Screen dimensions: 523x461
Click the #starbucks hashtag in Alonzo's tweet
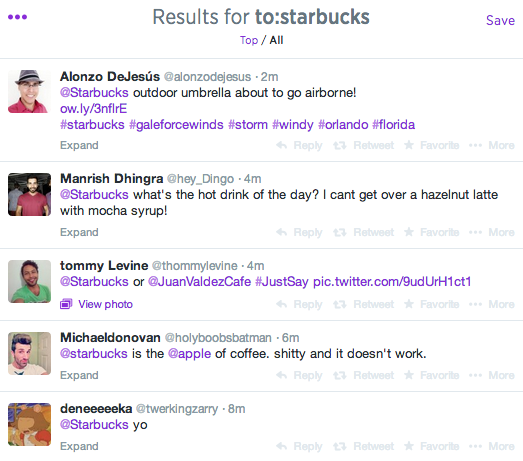tap(92, 125)
